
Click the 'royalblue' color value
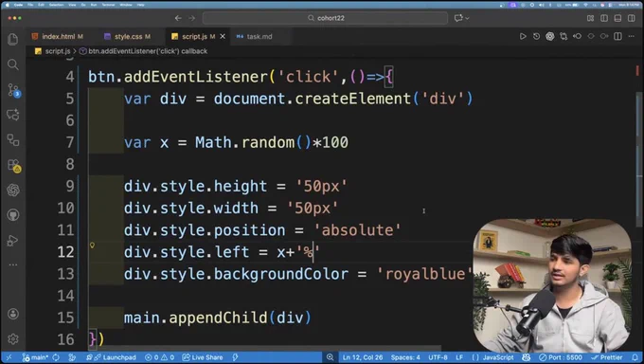(425, 274)
